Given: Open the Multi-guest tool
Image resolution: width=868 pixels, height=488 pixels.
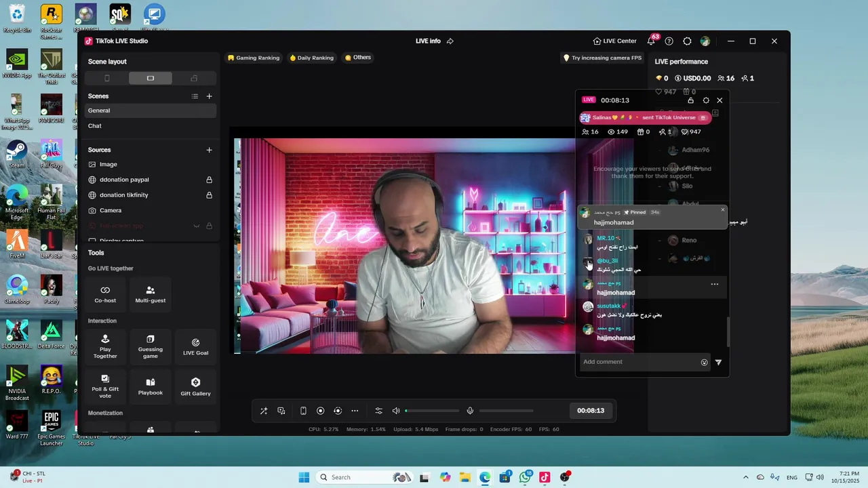Looking at the screenshot, I should coord(151,294).
